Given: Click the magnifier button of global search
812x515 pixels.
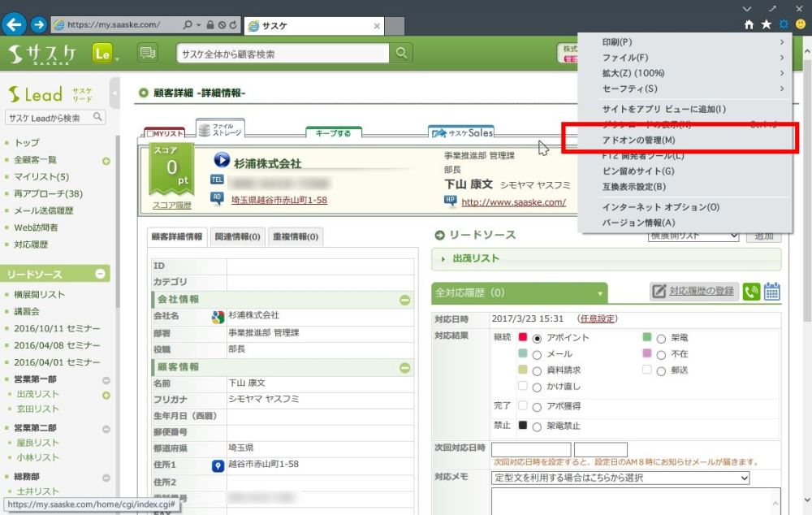Looking at the screenshot, I should (x=401, y=54).
